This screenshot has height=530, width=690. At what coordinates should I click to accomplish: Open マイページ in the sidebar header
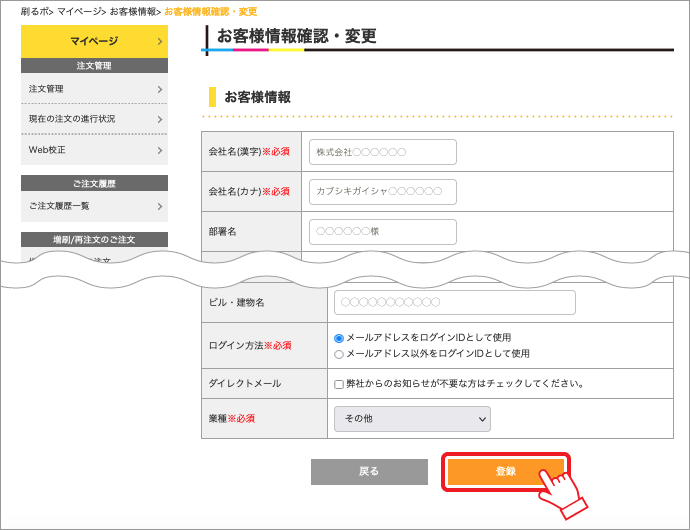tap(94, 41)
